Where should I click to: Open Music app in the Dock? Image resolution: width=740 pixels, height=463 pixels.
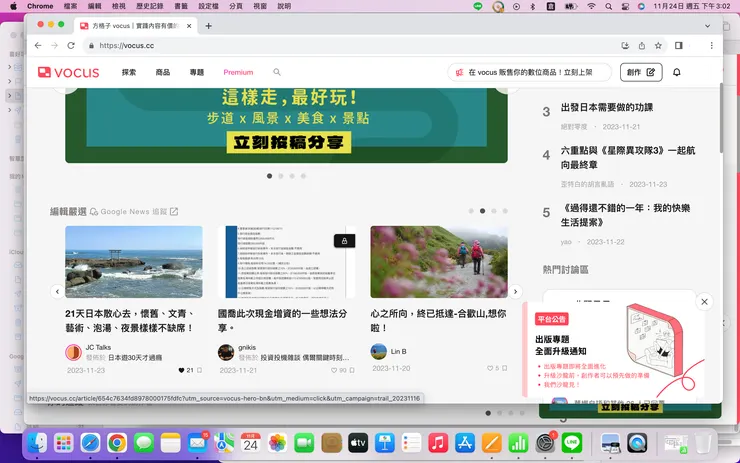tap(438, 443)
